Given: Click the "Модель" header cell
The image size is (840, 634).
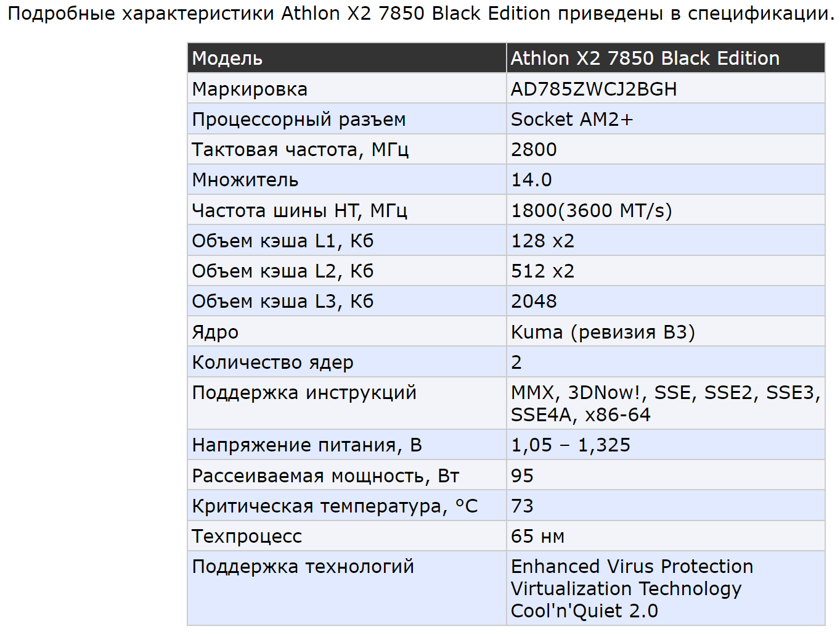Looking at the screenshot, I should click(x=227, y=59).
